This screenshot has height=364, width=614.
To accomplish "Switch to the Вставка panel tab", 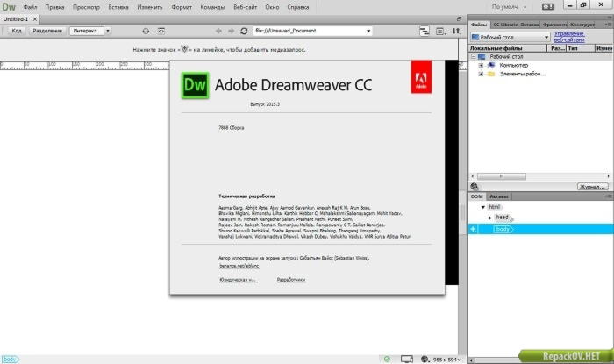I will click(530, 25).
